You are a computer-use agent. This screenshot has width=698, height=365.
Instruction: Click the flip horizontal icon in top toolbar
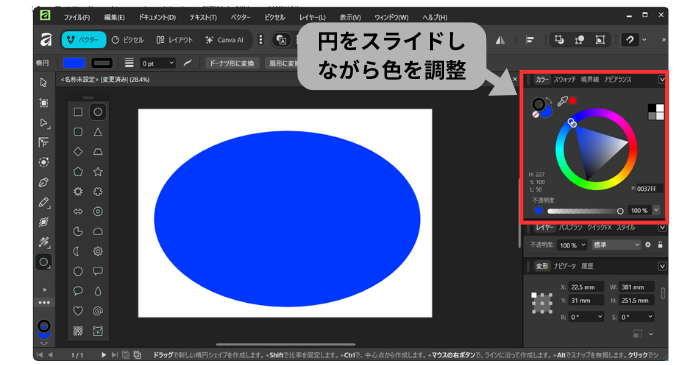[x=500, y=40]
